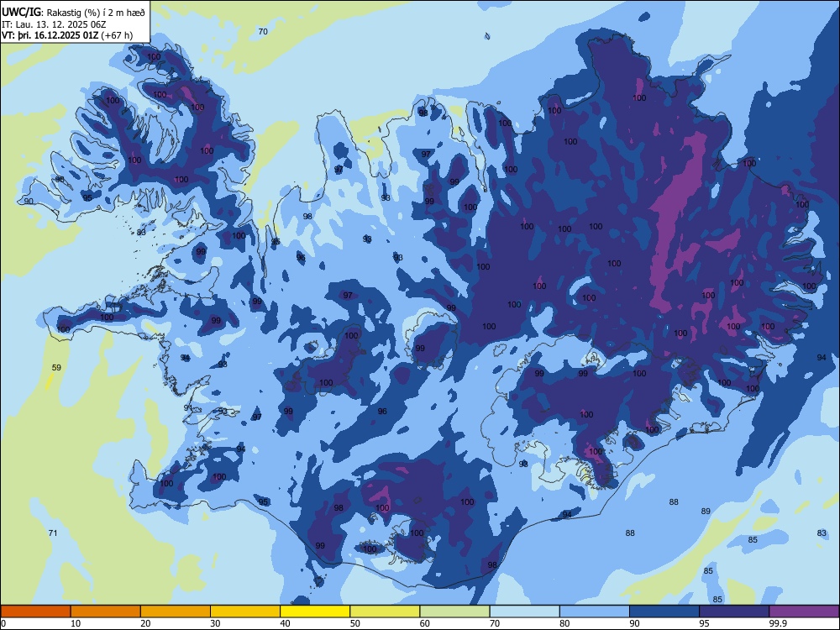The width and height of the screenshot is (840, 630).
Task: Select the golden 30–40 legend swatch
Action: (245, 612)
